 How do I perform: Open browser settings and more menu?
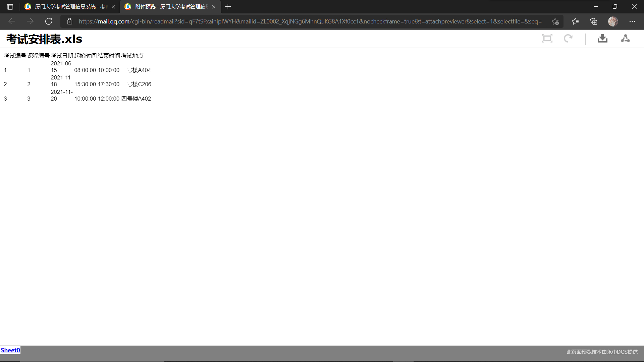point(632,21)
